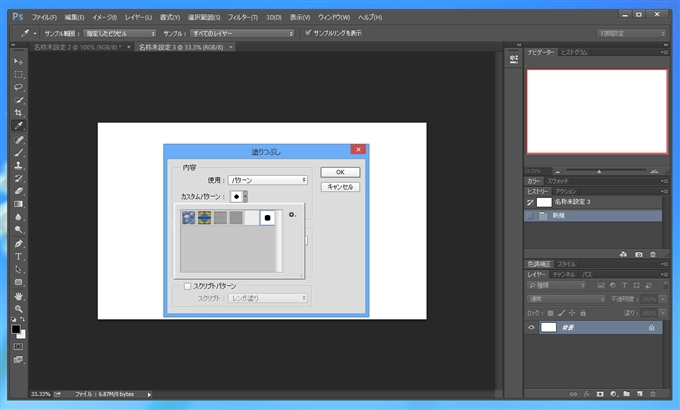Select the Dodge tool
Viewport: 680px width, 410px height.
[x=18, y=230]
